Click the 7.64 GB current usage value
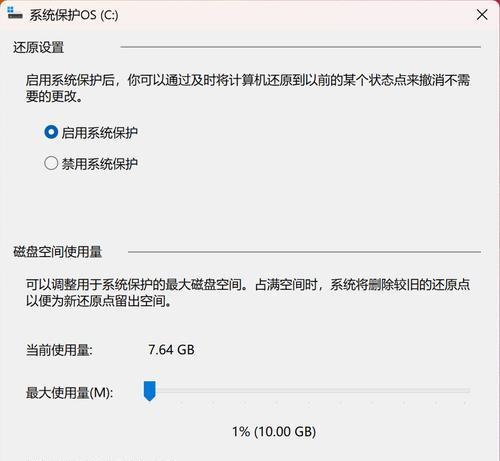The image size is (500, 461). [171, 350]
